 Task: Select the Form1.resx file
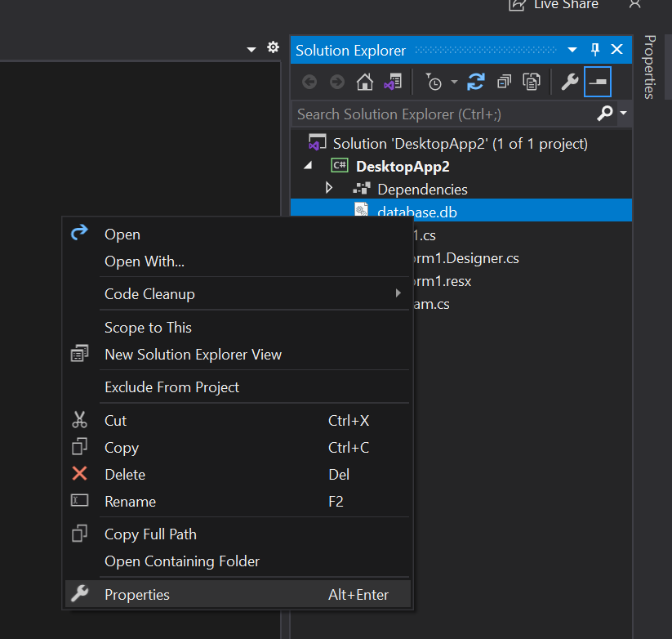(x=443, y=281)
